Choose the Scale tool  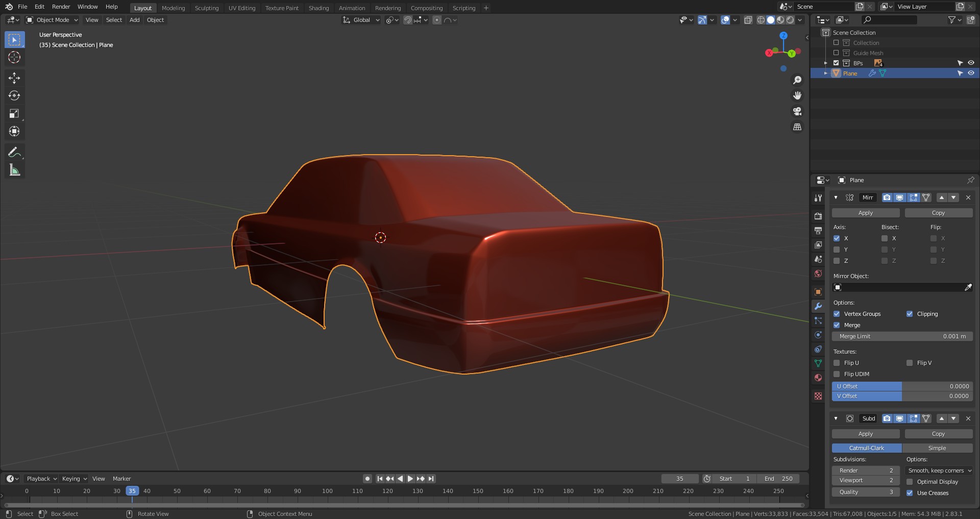pos(14,113)
